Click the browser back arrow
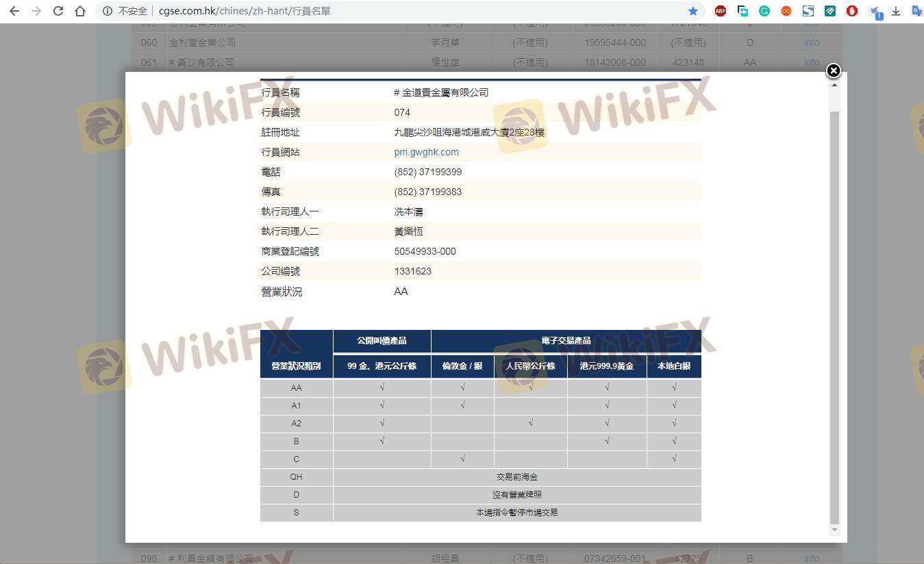 click(x=14, y=11)
